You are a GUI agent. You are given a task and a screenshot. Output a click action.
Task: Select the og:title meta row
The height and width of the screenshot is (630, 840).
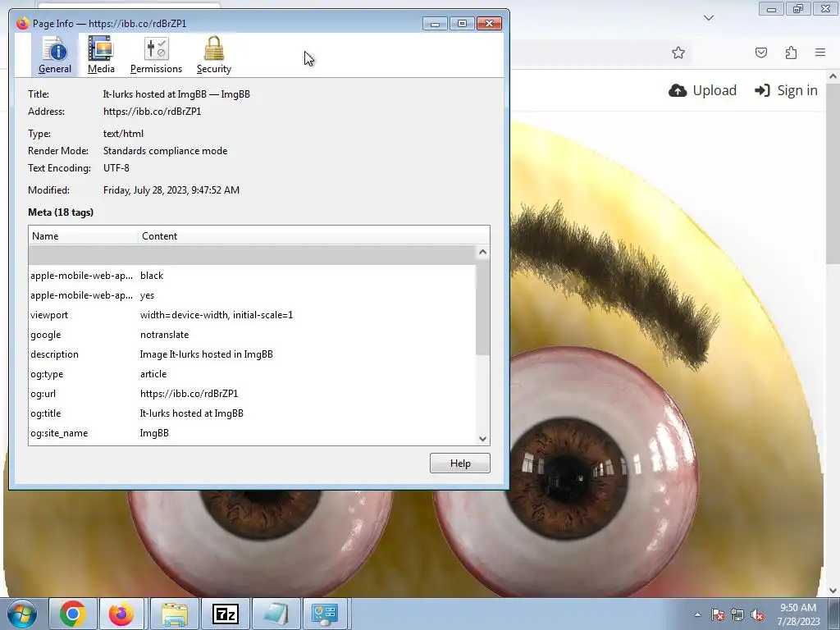click(253, 413)
